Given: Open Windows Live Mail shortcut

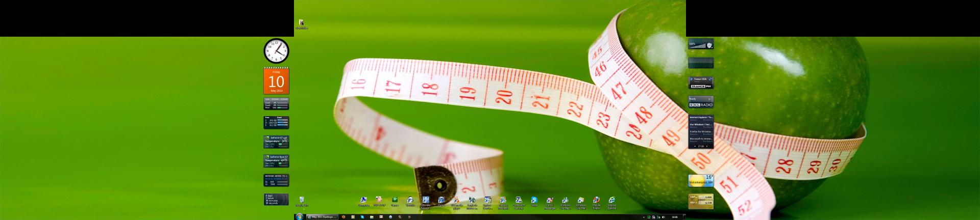Looking at the screenshot, I should click(580, 200).
